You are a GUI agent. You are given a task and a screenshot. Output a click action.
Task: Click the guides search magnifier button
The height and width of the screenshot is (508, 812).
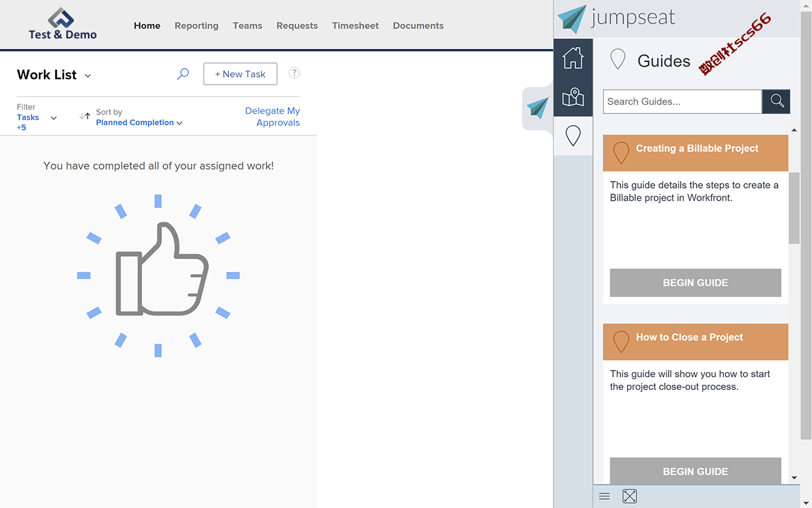776,102
